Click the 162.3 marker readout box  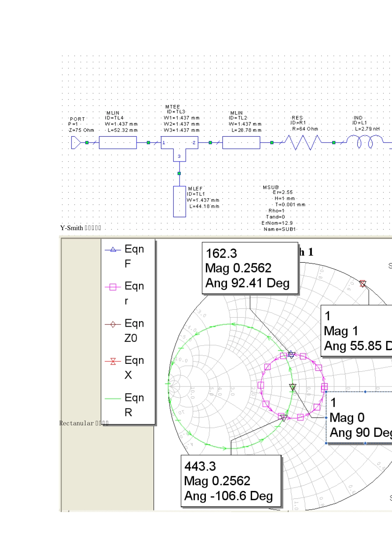click(x=250, y=268)
